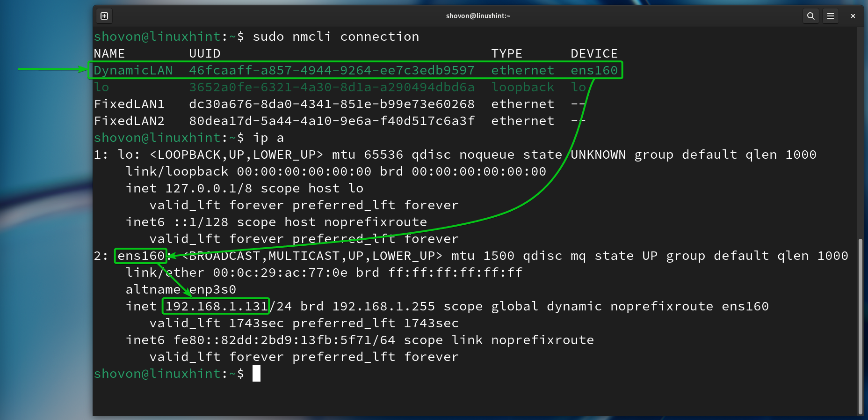The width and height of the screenshot is (868, 420).
Task: Click the DynamicLAN UUID starting with 46fcaaff
Action: 332,70
